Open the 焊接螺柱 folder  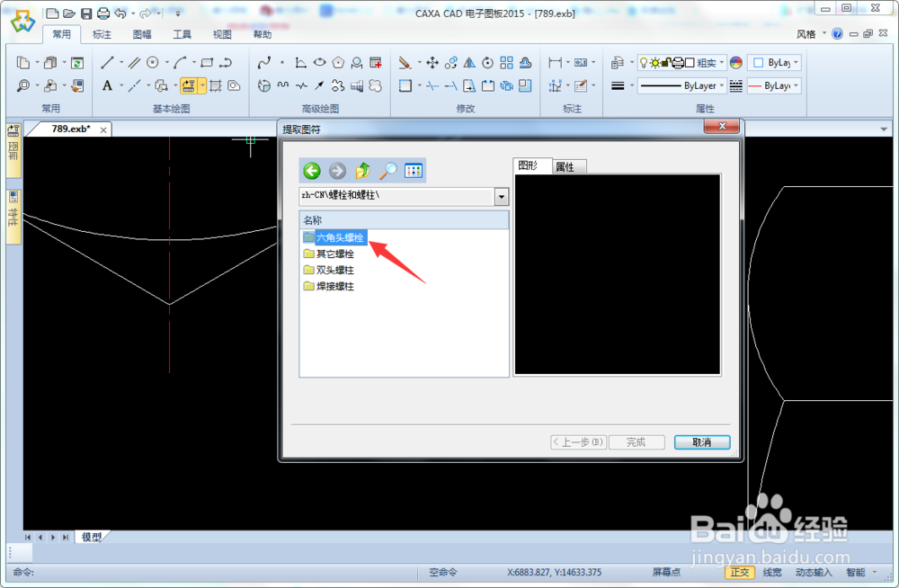pyautogui.click(x=329, y=286)
